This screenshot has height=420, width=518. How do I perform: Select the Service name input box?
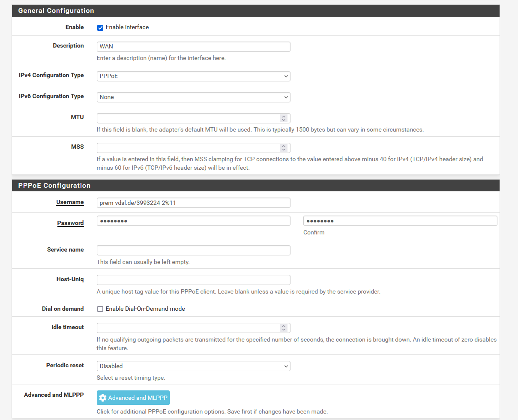point(193,250)
